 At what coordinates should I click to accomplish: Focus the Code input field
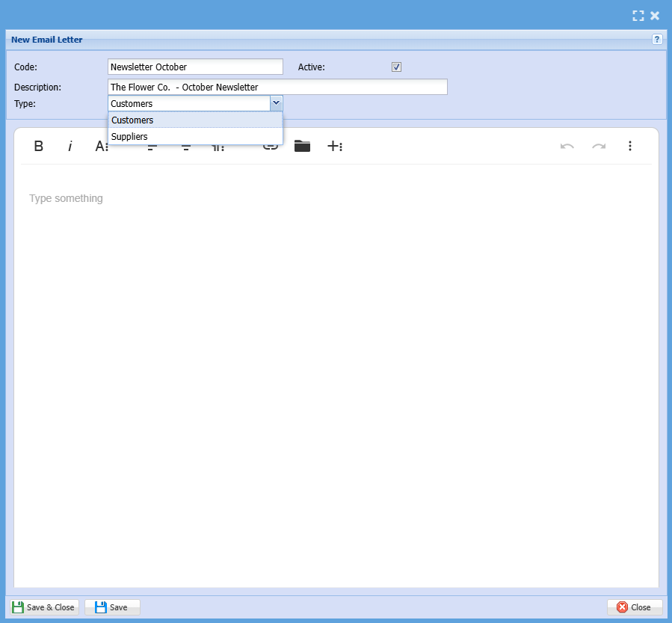[x=195, y=67]
